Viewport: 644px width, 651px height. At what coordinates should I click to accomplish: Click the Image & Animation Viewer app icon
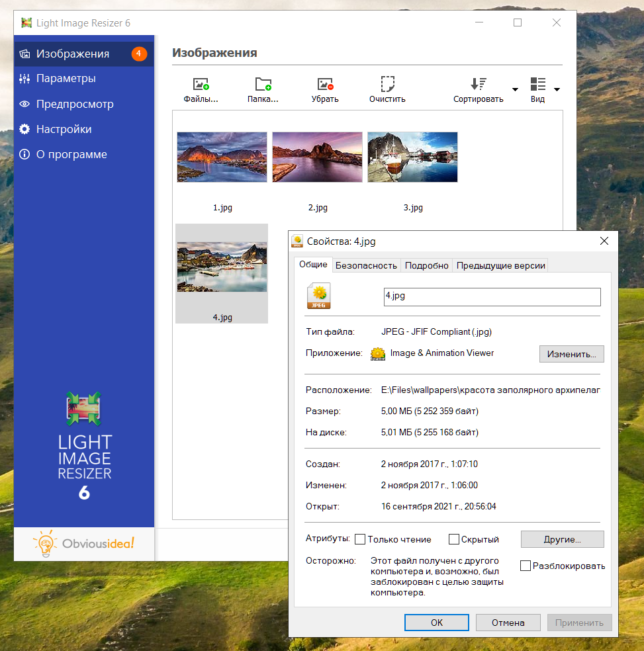tap(378, 353)
